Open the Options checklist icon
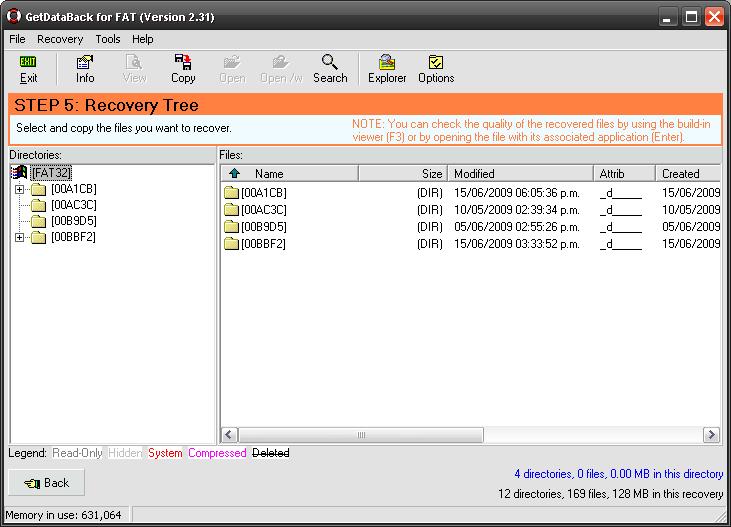 436,62
